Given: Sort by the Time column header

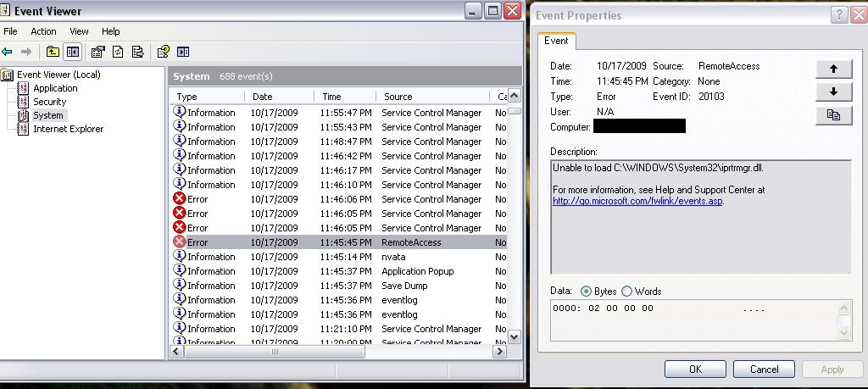Looking at the screenshot, I should pyautogui.click(x=345, y=97).
